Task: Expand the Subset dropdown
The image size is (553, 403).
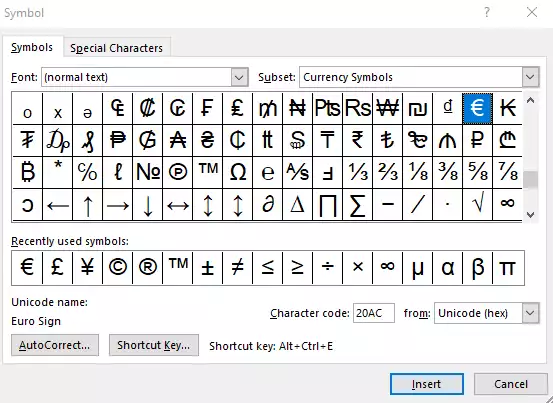Action: pyautogui.click(x=530, y=77)
